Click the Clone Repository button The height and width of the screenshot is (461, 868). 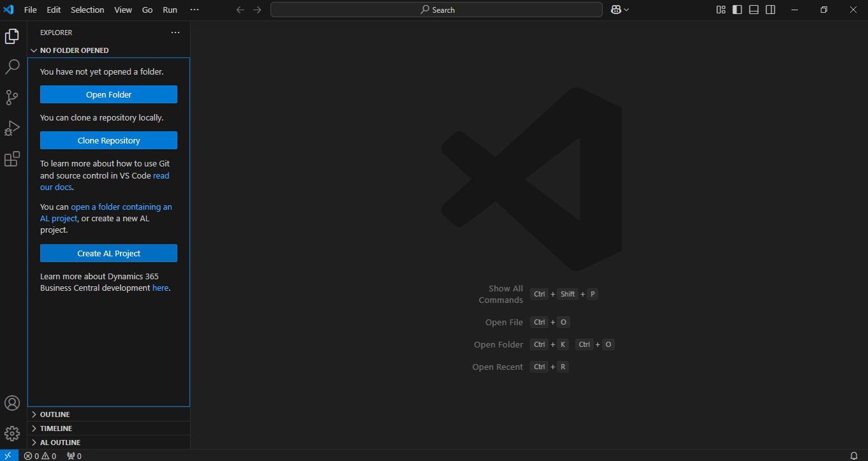point(108,140)
